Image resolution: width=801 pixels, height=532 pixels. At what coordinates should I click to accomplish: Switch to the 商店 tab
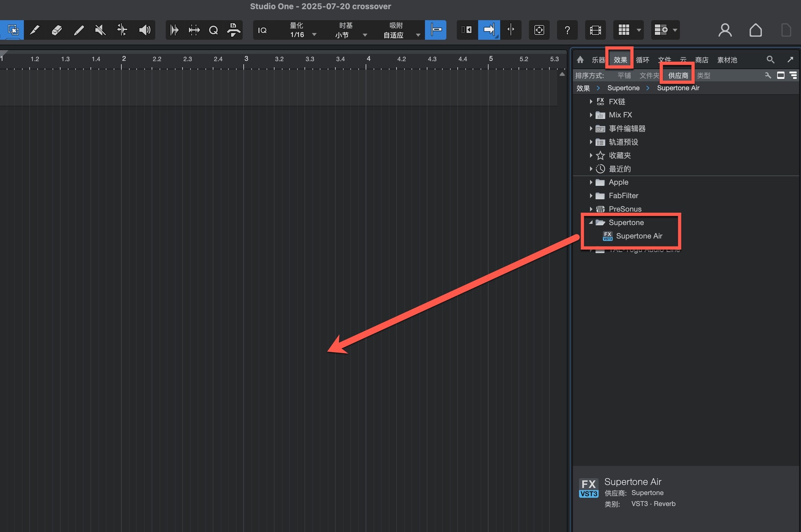pos(702,60)
